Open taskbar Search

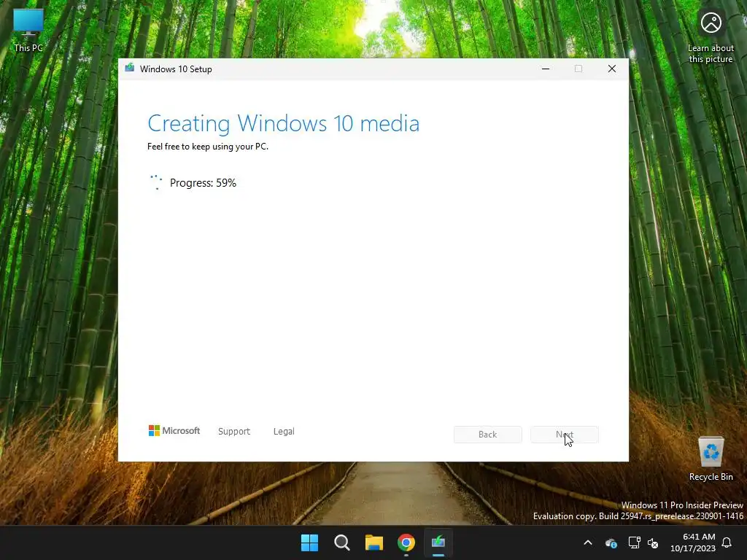click(x=342, y=542)
